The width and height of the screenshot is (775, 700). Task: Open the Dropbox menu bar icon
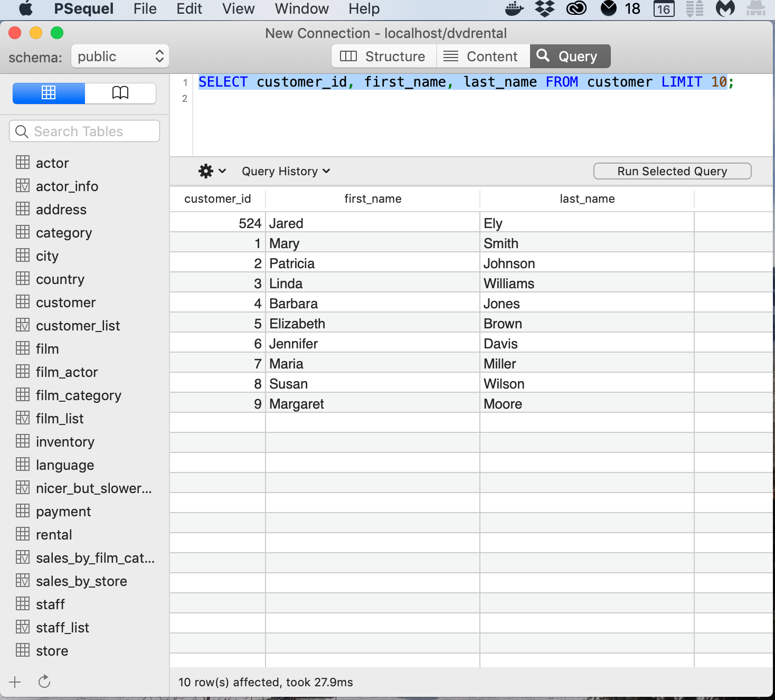tap(544, 9)
